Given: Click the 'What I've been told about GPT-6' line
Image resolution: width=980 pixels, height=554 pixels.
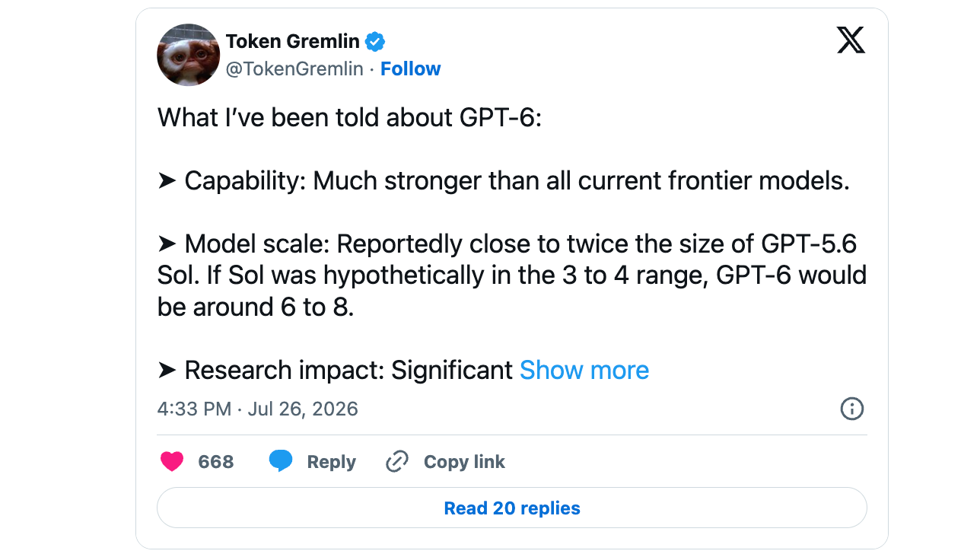Looking at the screenshot, I should tap(349, 118).
